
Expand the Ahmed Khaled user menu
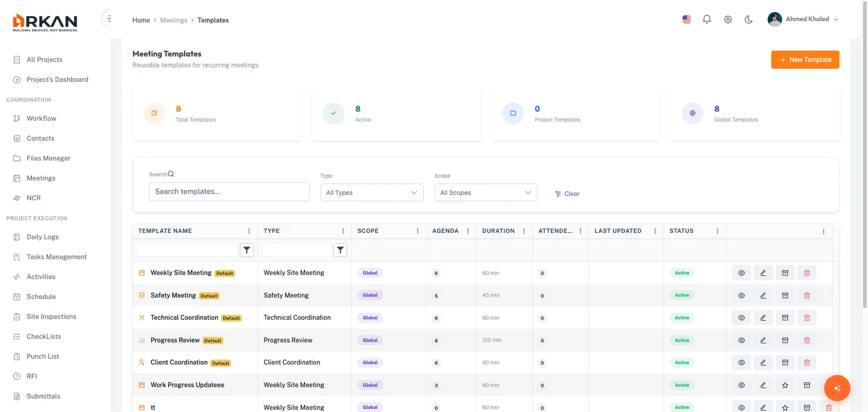click(803, 19)
